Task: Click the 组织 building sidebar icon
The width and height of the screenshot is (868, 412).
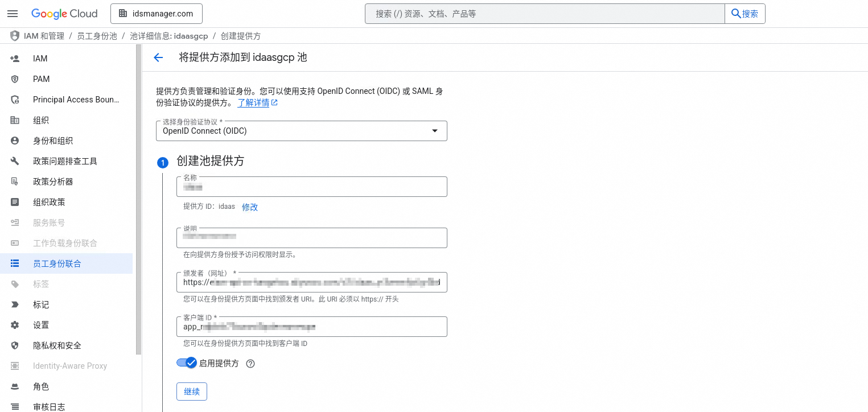Action: coord(15,120)
